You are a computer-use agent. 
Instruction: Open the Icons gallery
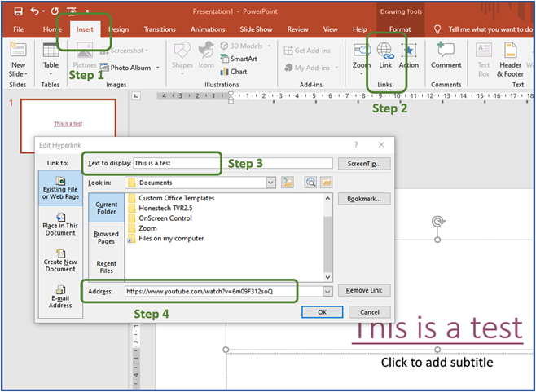click(206, 55)
